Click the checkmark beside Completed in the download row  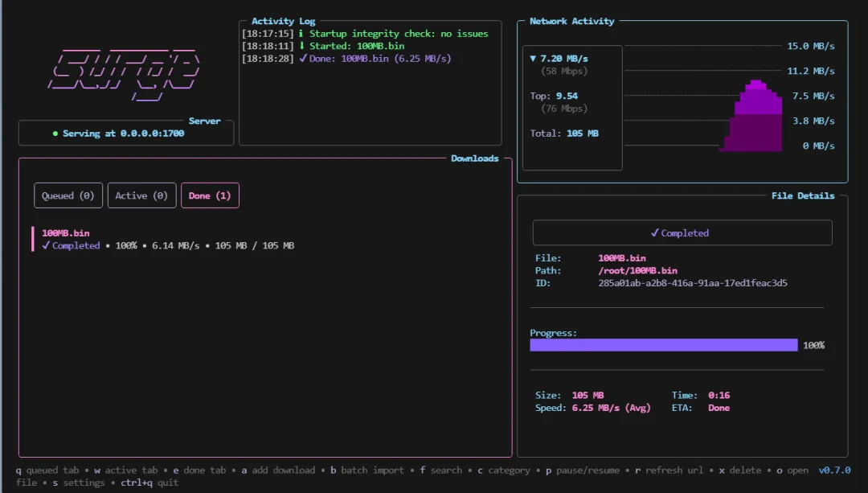46,245
